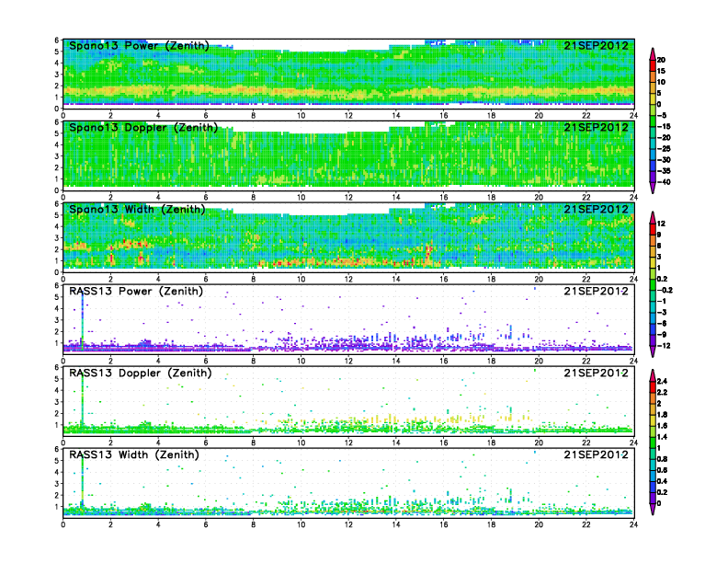
Task: Click the 2.4 label on the bottom colorbar
Action: 663,382
